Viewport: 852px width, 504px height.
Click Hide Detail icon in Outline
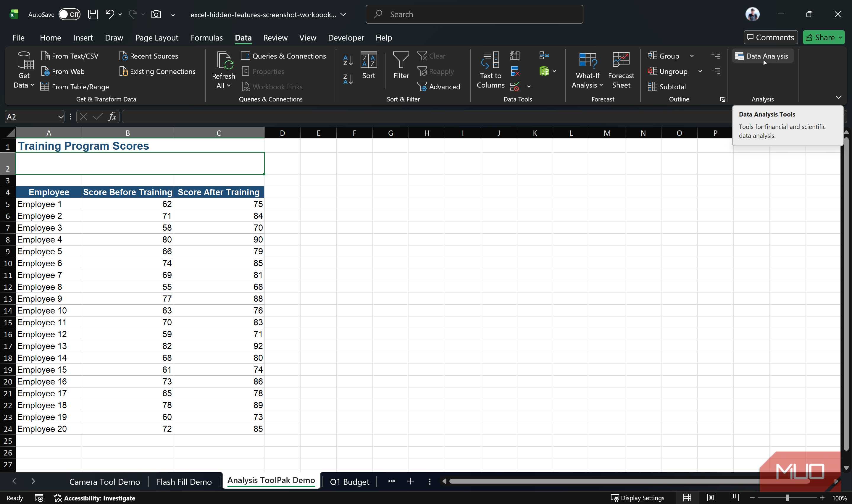pos(716,71)
